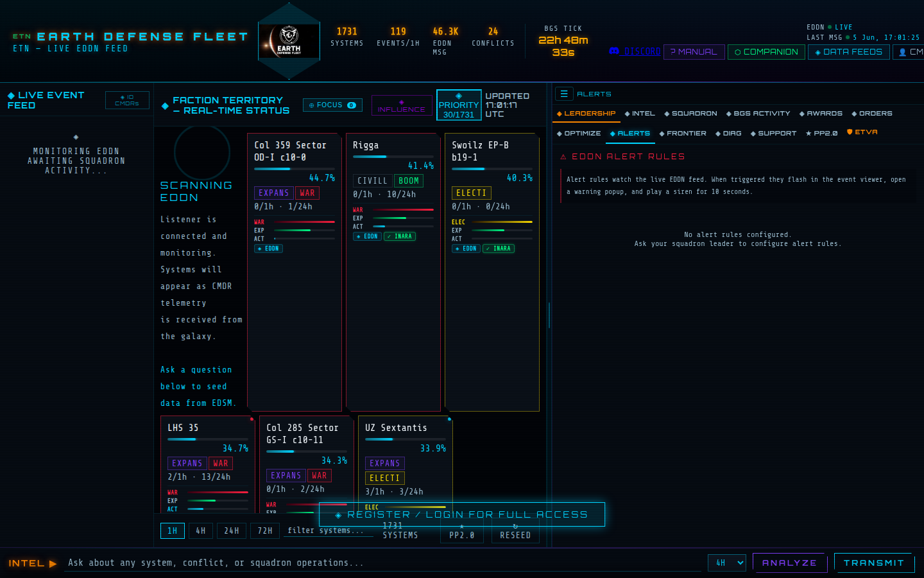924x578 pixels.
Task: Open the UZ Sextantis system card
Action: (x=406, y=464)
